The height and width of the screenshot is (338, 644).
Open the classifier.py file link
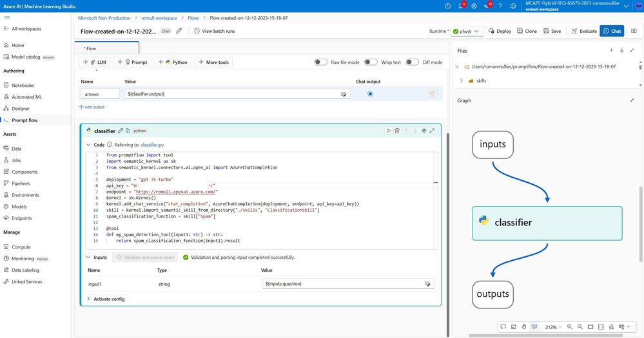(x=152, y=145)
